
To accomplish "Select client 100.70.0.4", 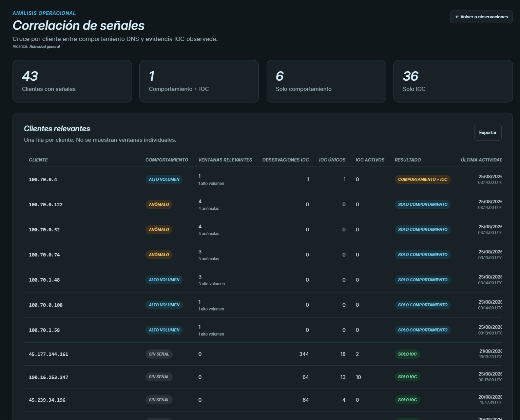I will tap(43, 179).
